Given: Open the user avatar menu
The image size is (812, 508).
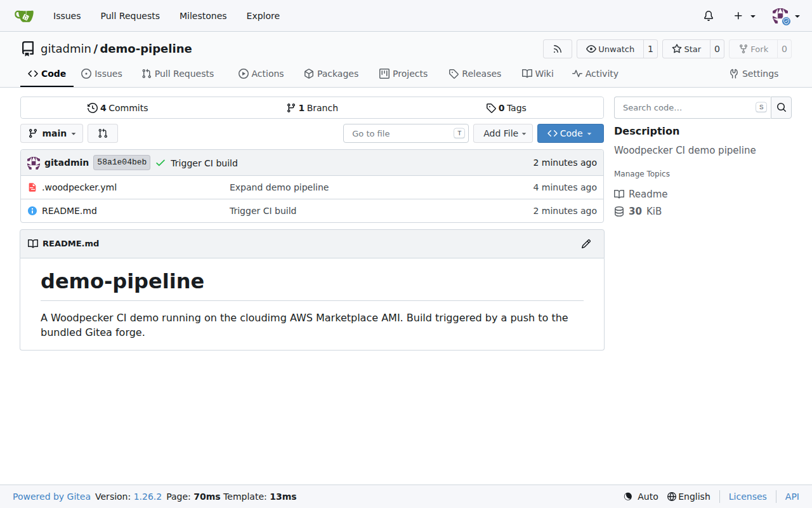Looking at the screenshot, I should [x=785, y=16].
